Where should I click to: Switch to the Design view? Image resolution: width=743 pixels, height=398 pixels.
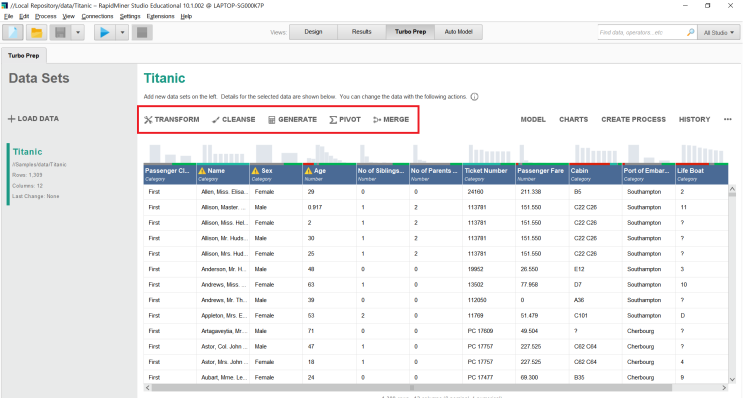(313, 32)
